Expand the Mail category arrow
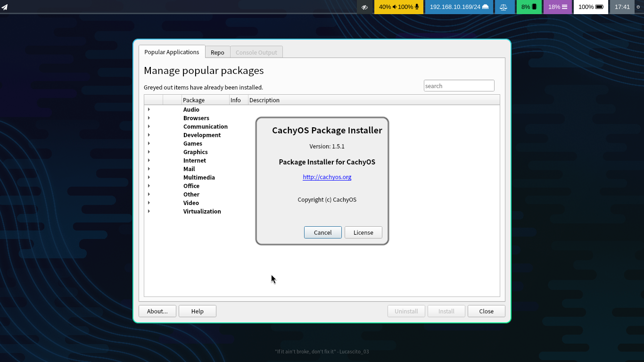The width and height of the screenshot is (644, 362). point(149,169)
